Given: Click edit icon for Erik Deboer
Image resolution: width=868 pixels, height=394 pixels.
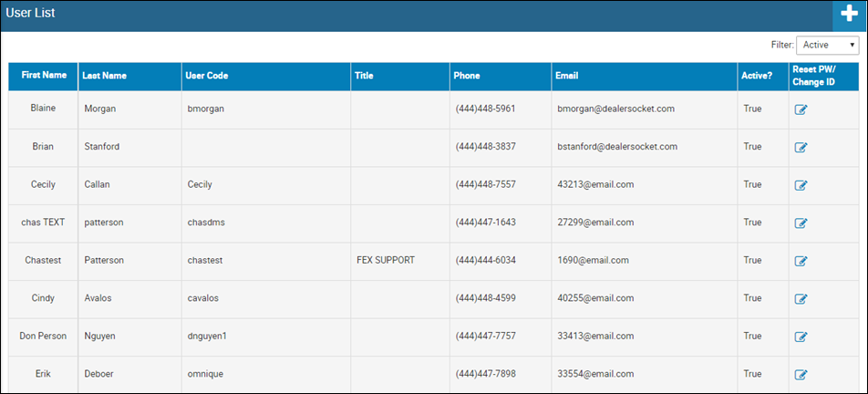Looking at the screenshot, I should pyautogui.click(x=801, y=375).
